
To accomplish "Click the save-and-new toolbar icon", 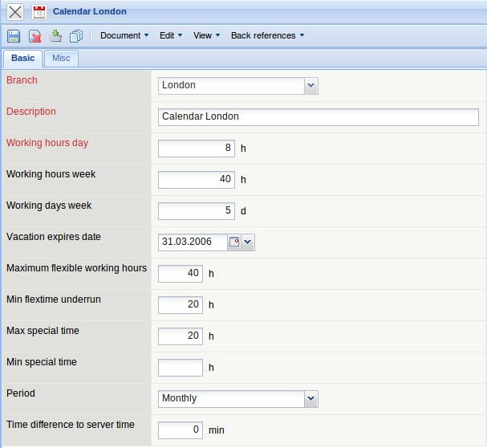I will click(55, 35).
